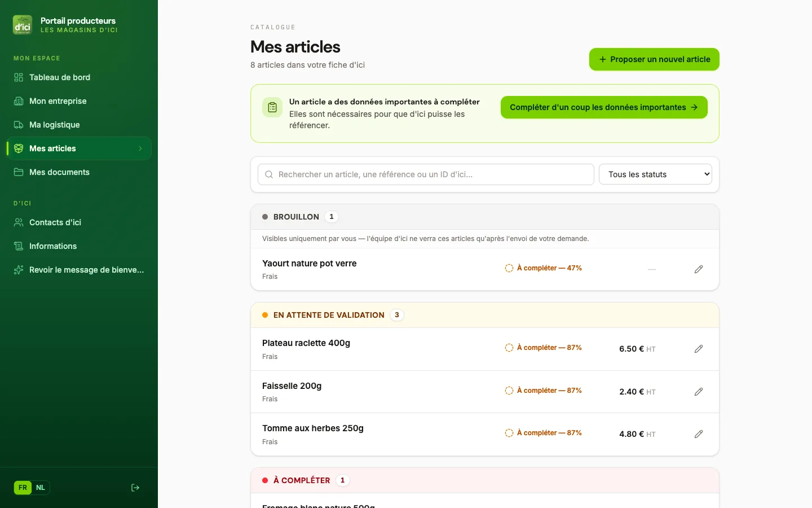Open Mes documents page

point(79,172)
